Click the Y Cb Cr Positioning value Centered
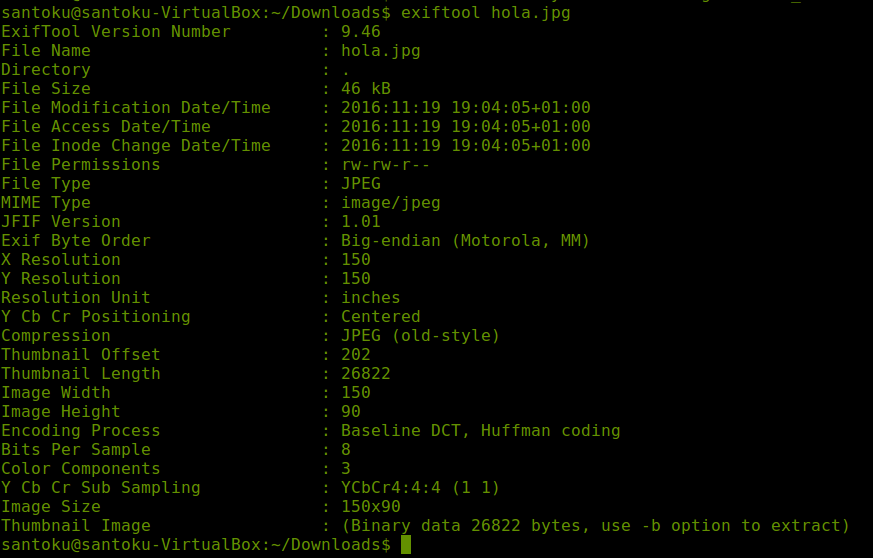Screen dimensions: 873x558 point(380,316)
